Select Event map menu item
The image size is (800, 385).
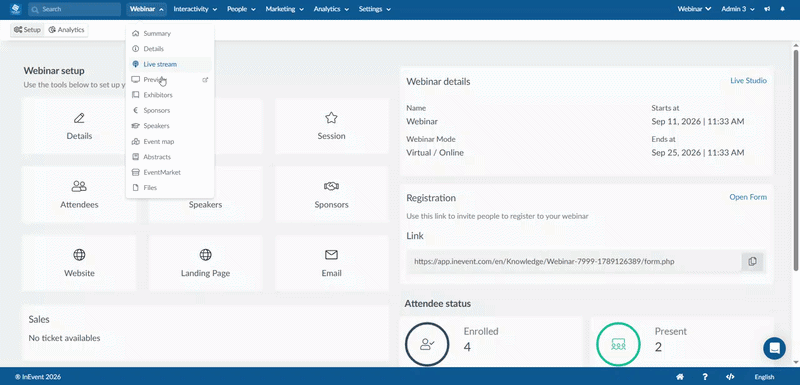170,141
